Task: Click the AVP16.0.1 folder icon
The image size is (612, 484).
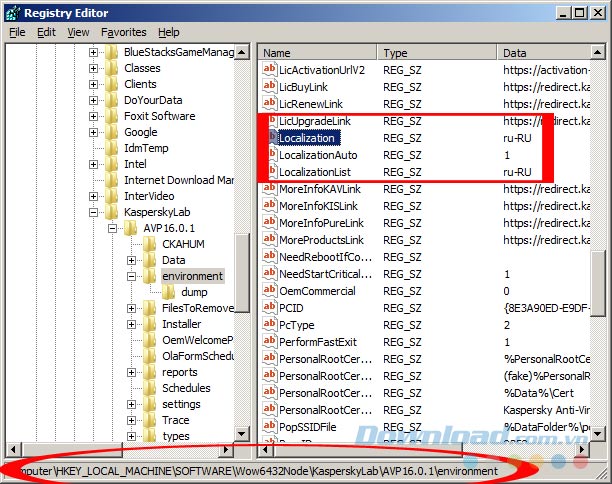Action: (131, 228)
